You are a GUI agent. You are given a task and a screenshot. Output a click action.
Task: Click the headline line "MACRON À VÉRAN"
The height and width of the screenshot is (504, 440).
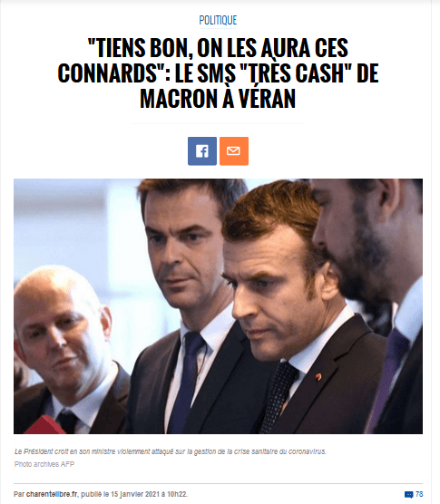pyautogui.click(x=218, y=99)
